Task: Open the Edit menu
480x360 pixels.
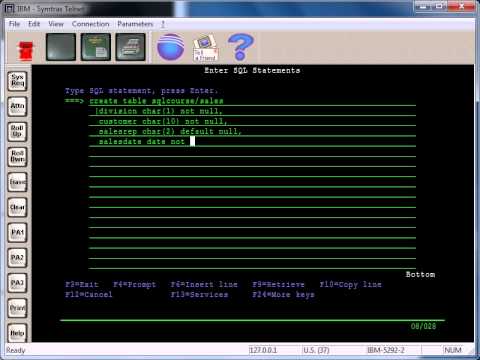Action: (x=34, y=24)
